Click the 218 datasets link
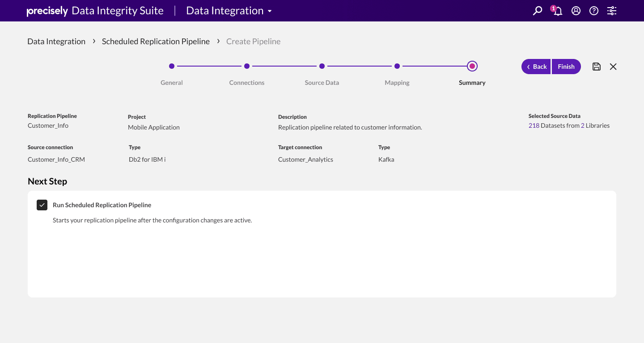The image size is (644, 343). (x=534, y=125)
